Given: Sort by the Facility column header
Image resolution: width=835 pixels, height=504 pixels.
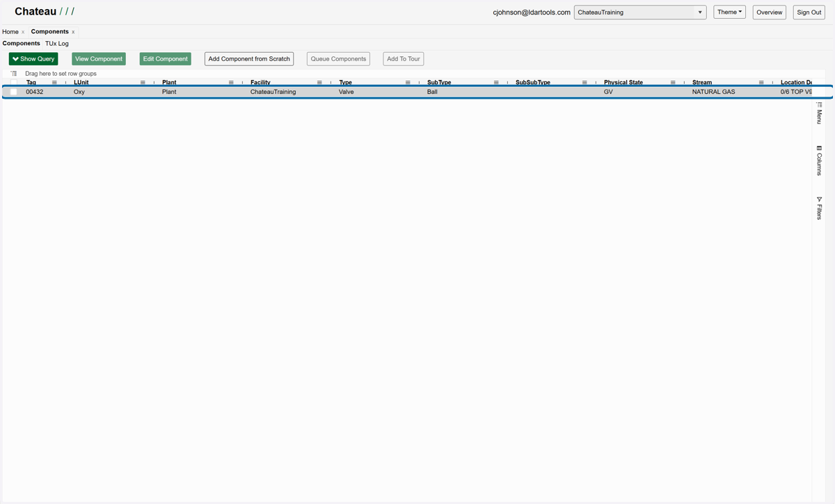Looking at the screenshot, I should click(x=260, y=83).
